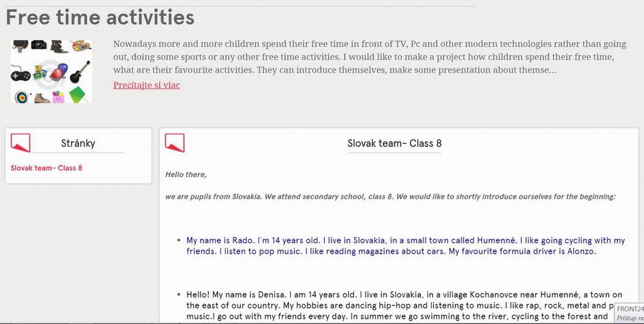Click the FRONT24 tooltip popup
This screenshot has height=324, width=644.
[x=629, y=314]
